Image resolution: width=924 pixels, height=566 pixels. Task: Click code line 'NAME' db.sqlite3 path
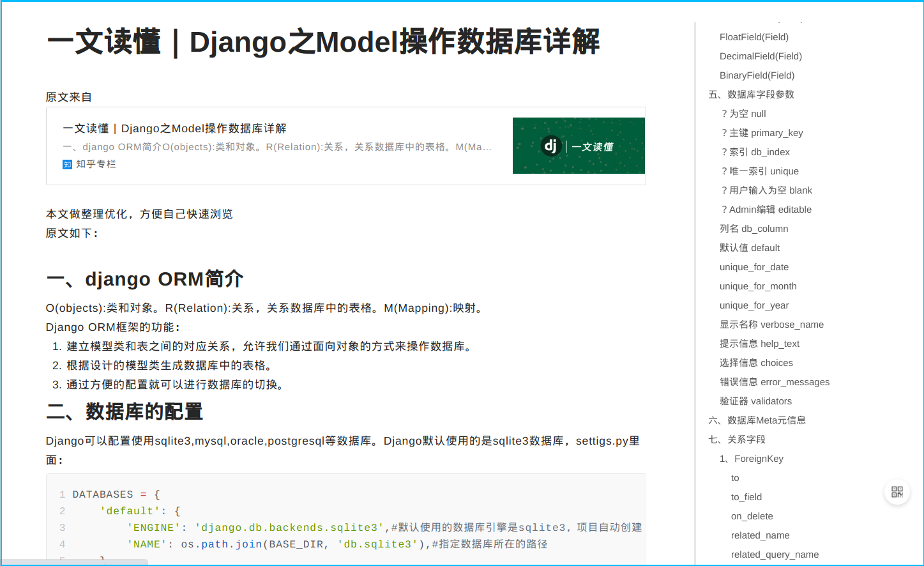[337, 544]
